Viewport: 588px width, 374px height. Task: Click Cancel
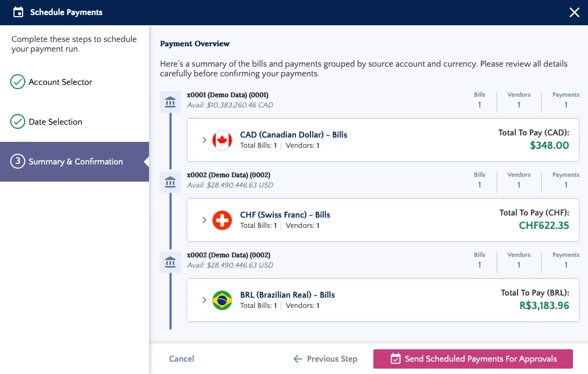pyautogui.click(x=181, y=358)
